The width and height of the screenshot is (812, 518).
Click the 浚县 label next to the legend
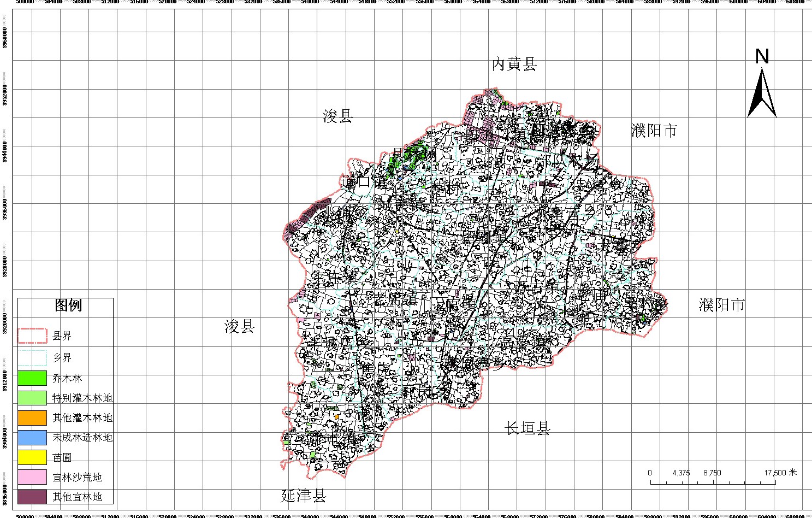coord(240,327)
